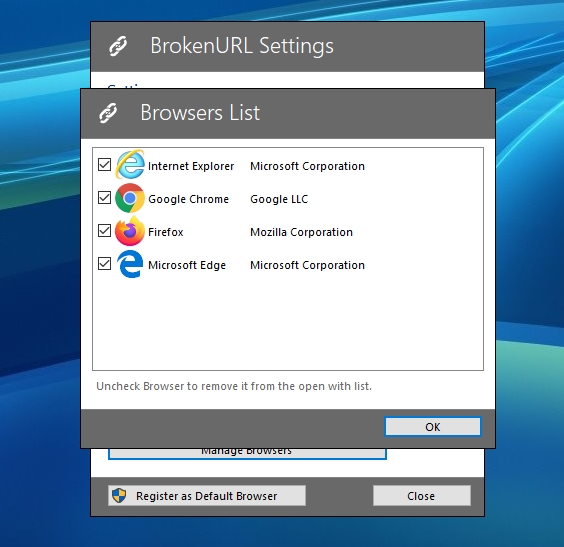Screen dimensions: 564x547
Task: Click the Google Chrome browser icon
Action: click(130, 198)
